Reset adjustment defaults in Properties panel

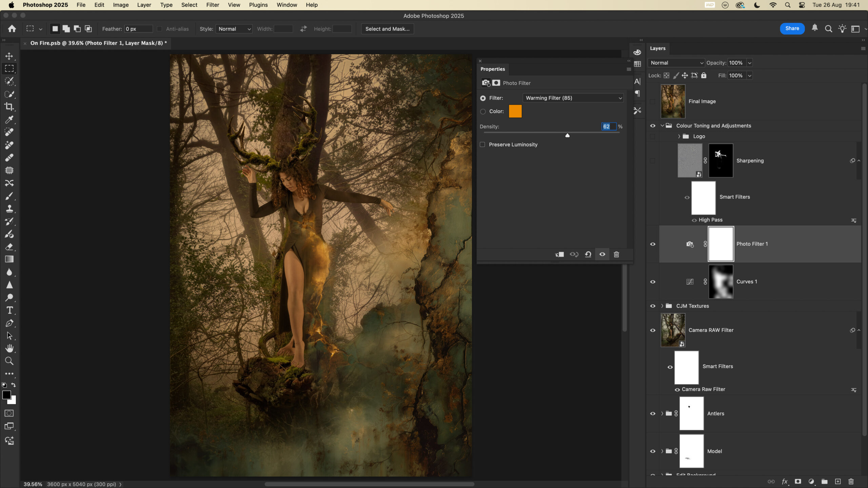(x=588, y=255)
